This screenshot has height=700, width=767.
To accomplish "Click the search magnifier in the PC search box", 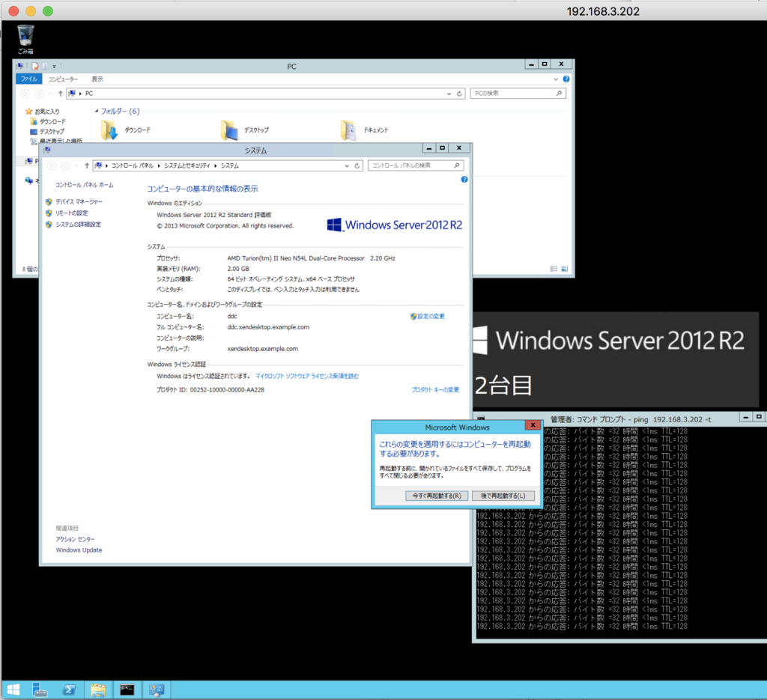I will [x=559, y=94].
